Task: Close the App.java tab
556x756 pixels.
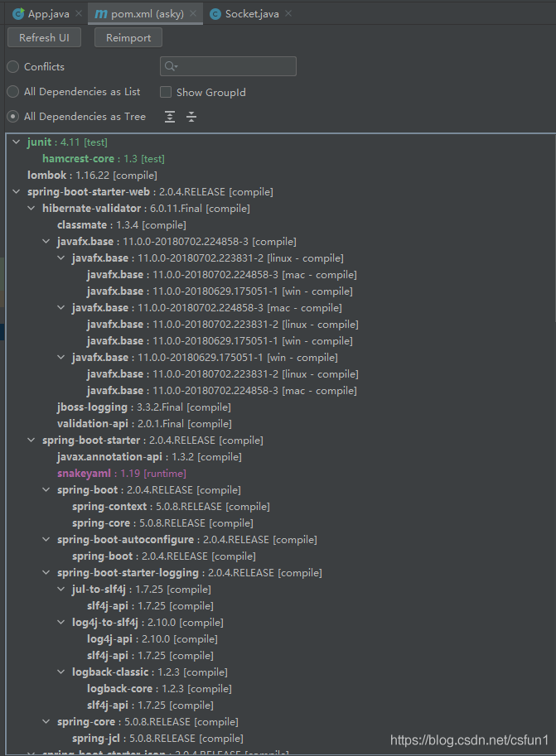Action: 79,13
